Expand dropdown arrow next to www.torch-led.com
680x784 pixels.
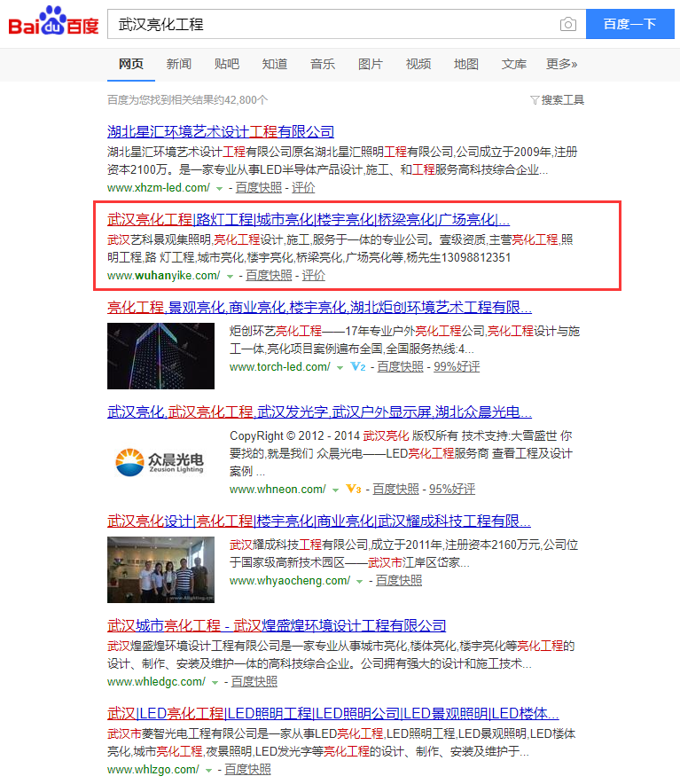coord(340,367)
